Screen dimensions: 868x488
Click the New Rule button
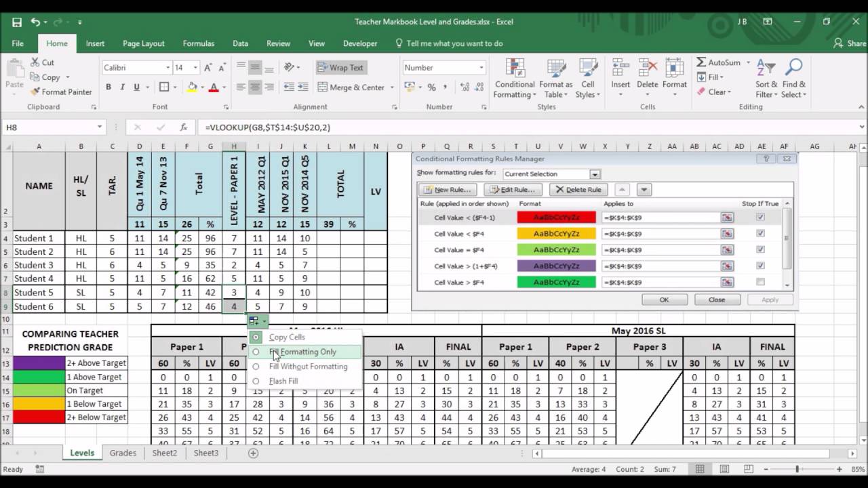(448, 190)
